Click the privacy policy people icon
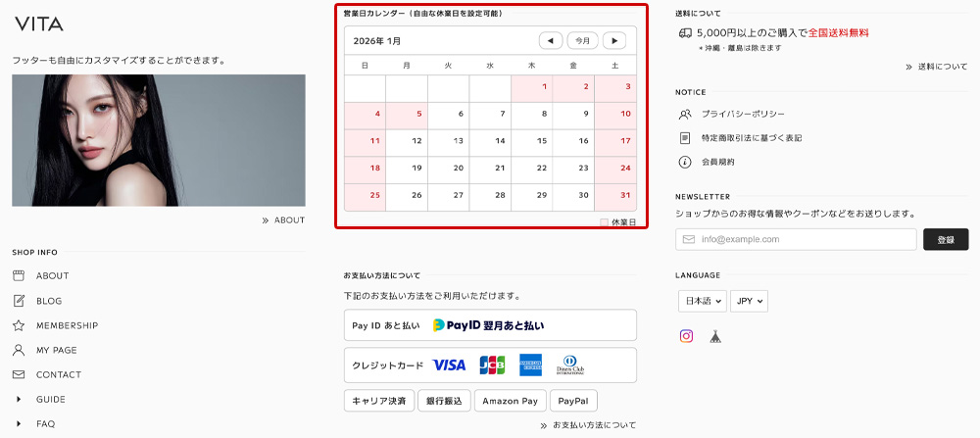Viewport: 980px width, 438px height. point(686,114)
